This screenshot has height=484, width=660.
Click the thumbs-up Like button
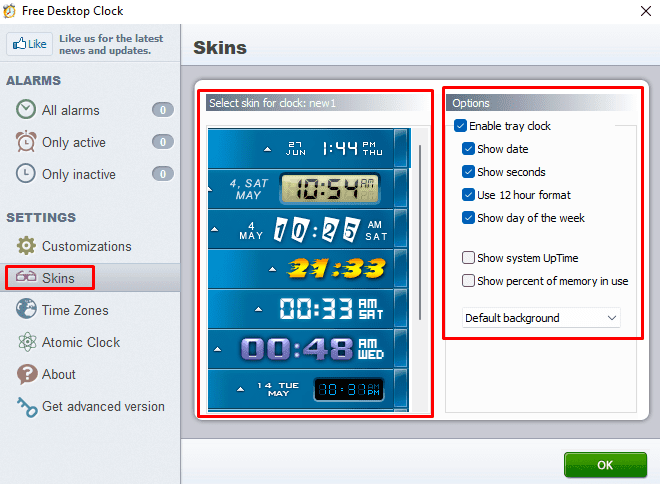[29, 44]
